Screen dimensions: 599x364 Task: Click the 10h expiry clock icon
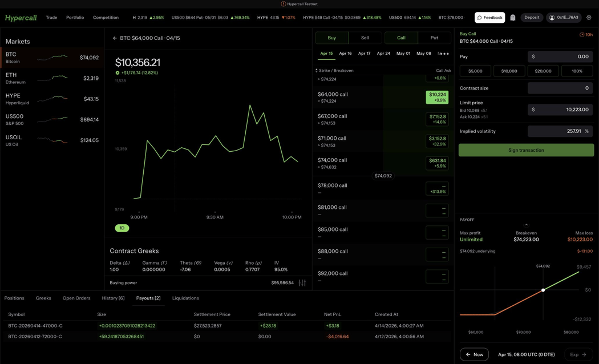tap(582, 35)
